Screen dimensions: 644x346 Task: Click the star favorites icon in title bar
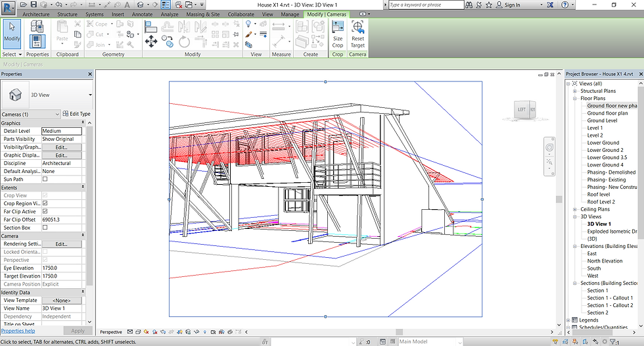tap(489, 5)
